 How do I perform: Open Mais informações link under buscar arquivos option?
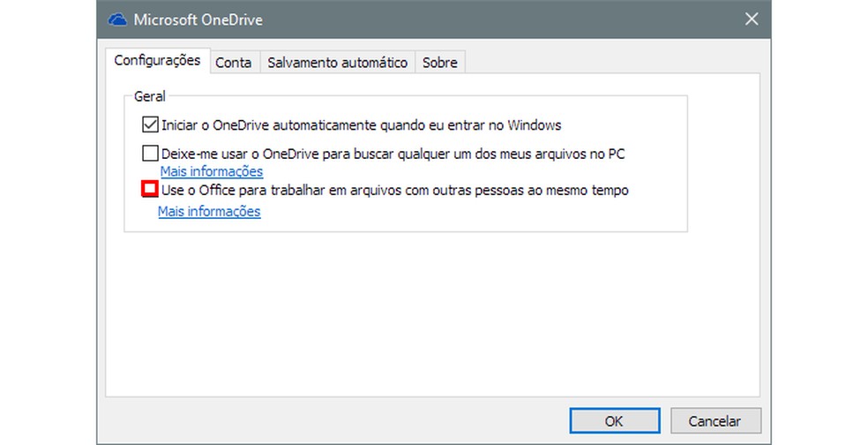pyautogui.click(x=212, y=171)
